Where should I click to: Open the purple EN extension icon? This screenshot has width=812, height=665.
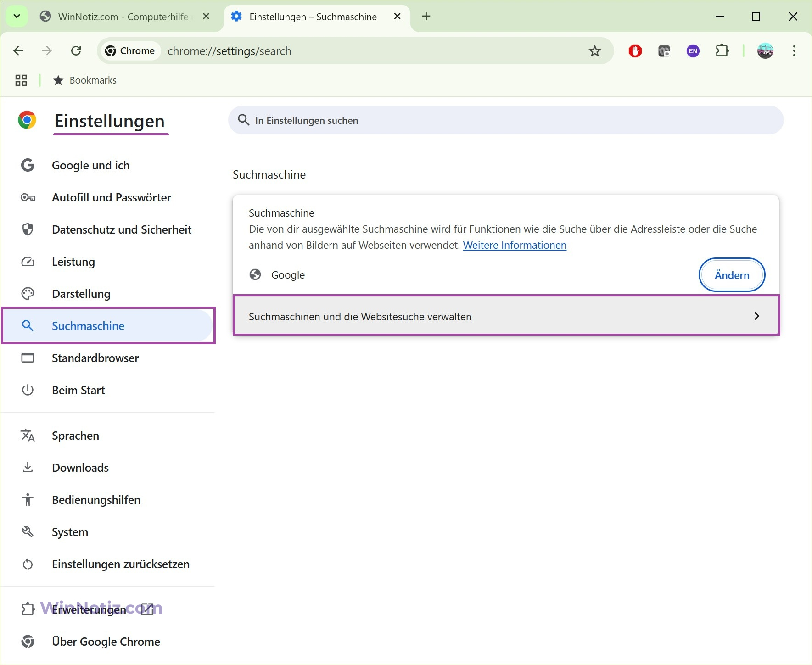tap(693, 51)
